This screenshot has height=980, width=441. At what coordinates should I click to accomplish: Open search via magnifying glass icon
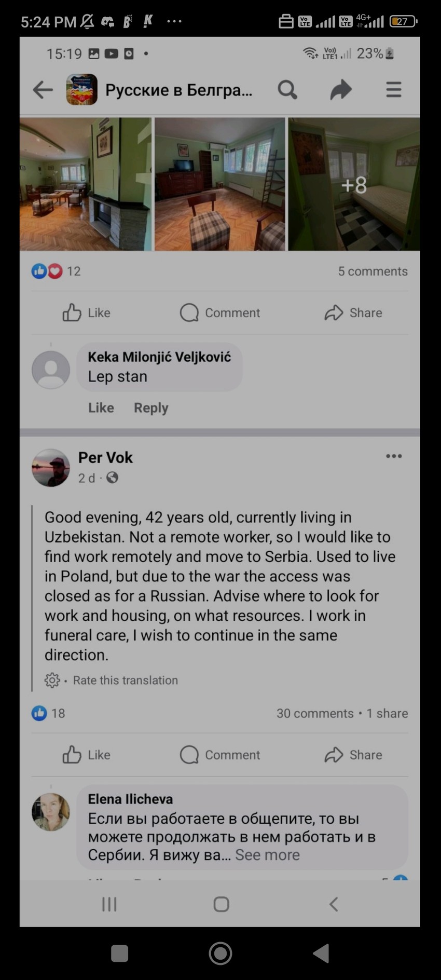[x=287, y=90]
